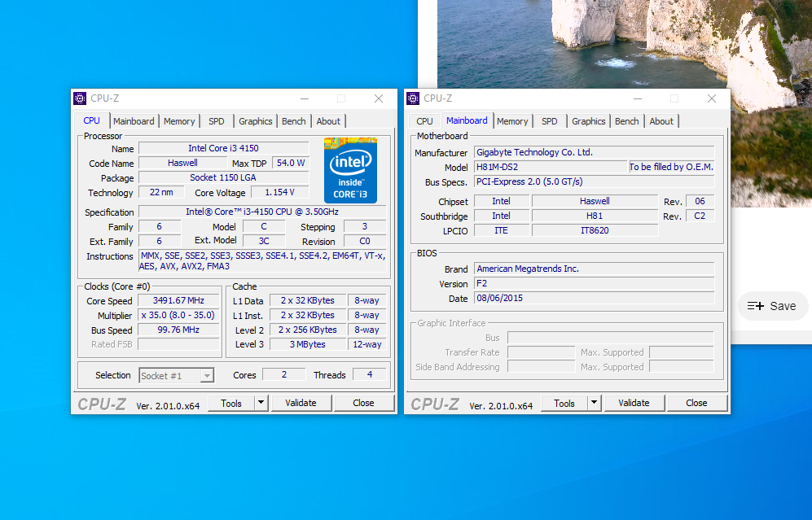
Task: Click the Core Voltage value 1.154 V
Action: (x=279, y=192)
